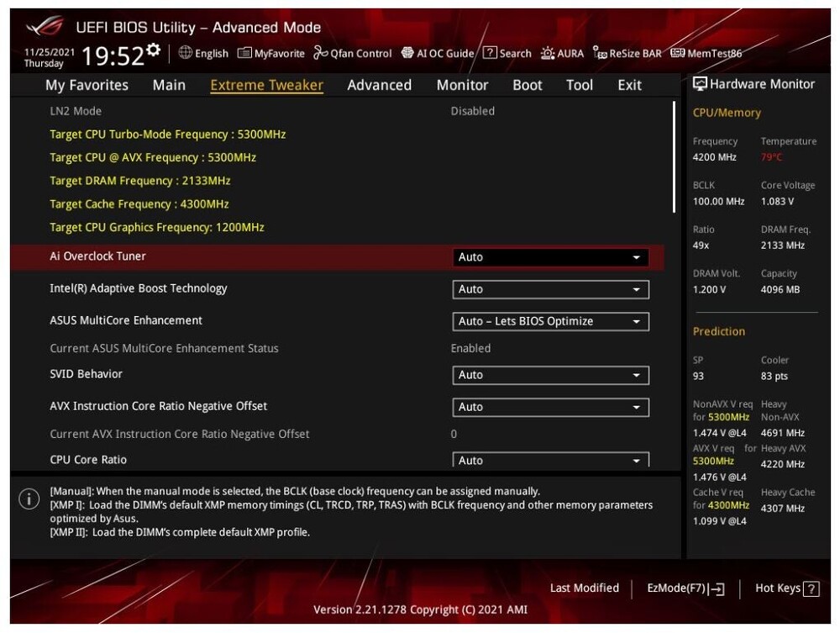Click EzMode arrow icon
Image resolution: width=840 pixels, height=633 pixels.
tap(717, 589)
